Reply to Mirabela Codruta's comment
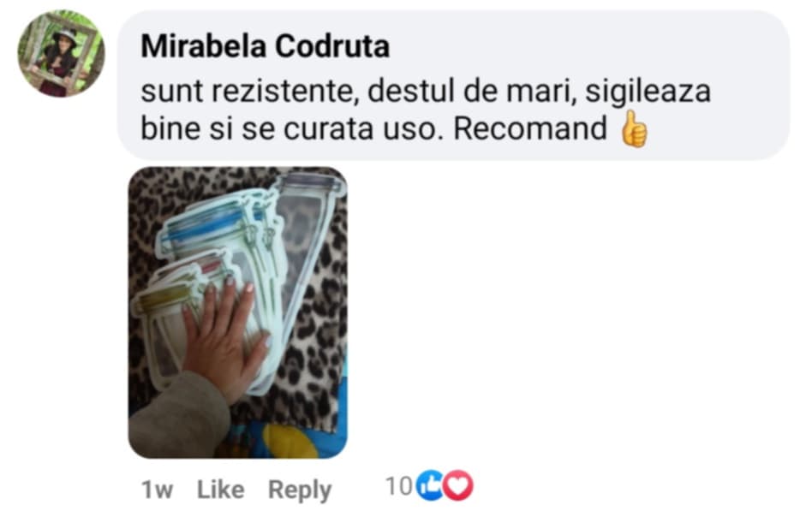This screenshot has height=517, width=812. pos(299,490)
